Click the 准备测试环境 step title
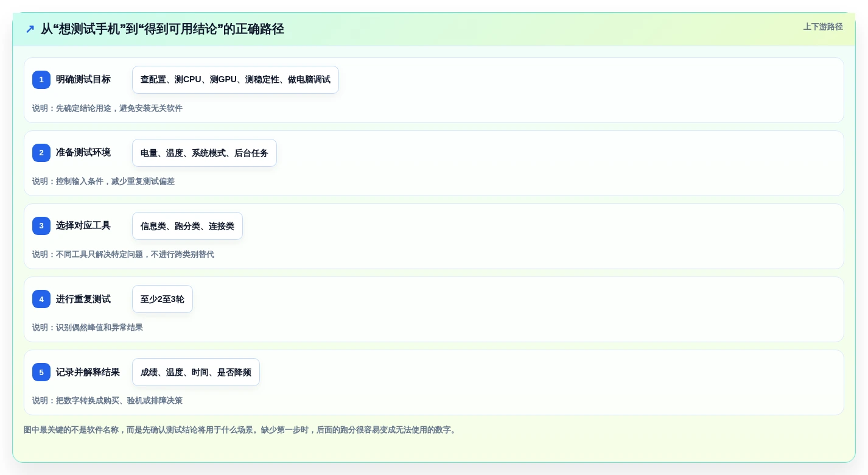Screen dimensions: 868x475 (x=83, y=152)
